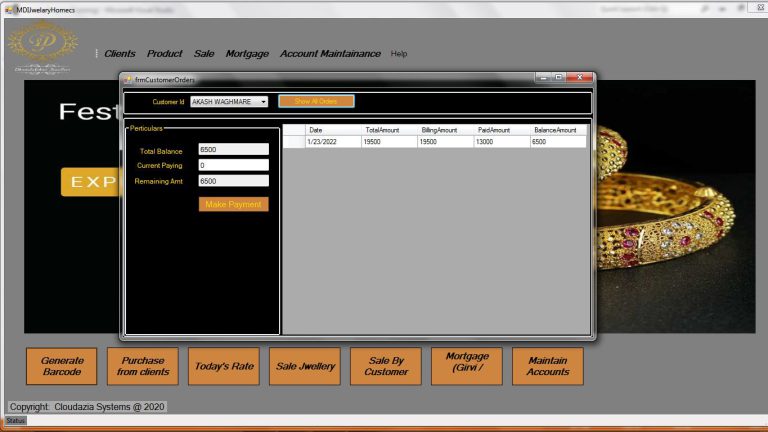Open the Product menu
The height and width of the screenshot is (432, 768).
[165, 54]
